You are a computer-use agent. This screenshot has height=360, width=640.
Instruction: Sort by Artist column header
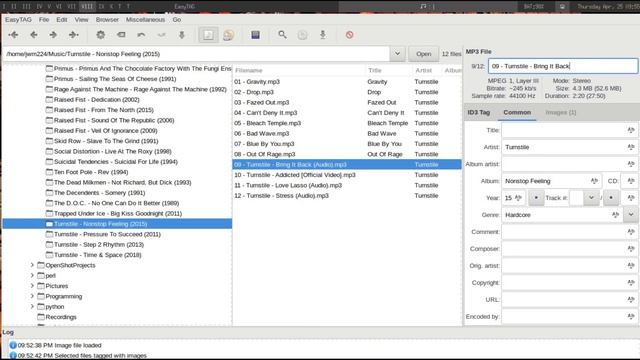click(427, 70)
